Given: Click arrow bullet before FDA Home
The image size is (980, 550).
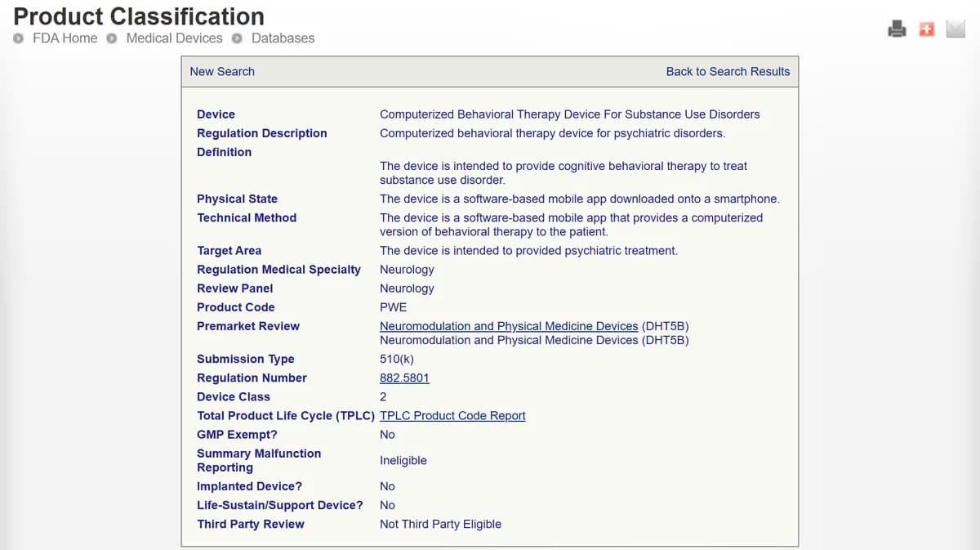Looking at the screenshot, I should pos(19,38).
